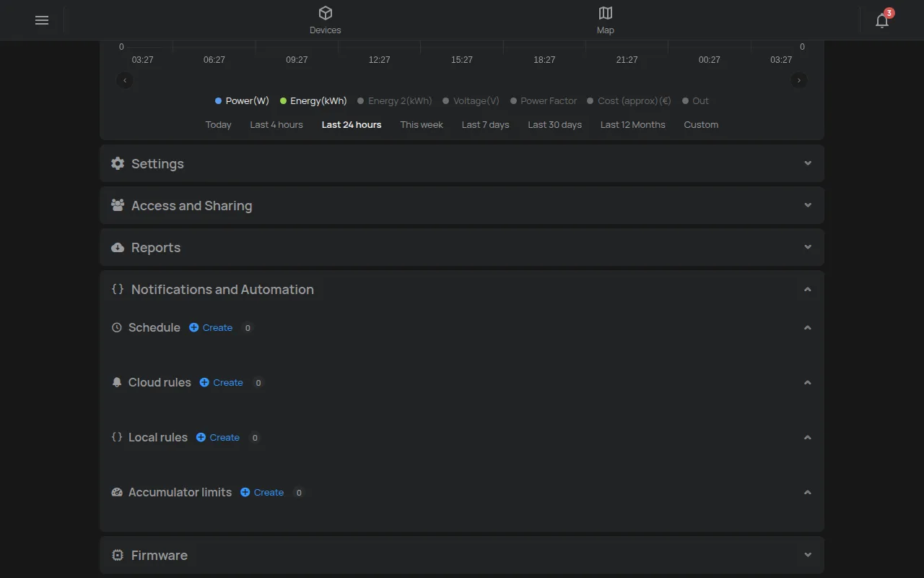
Task: Navigate chart to the previous period
Action: click(x=125, y=80)
